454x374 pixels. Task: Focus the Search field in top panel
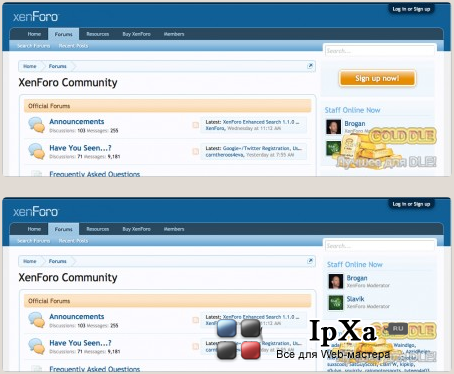click(x=380, y=51)
